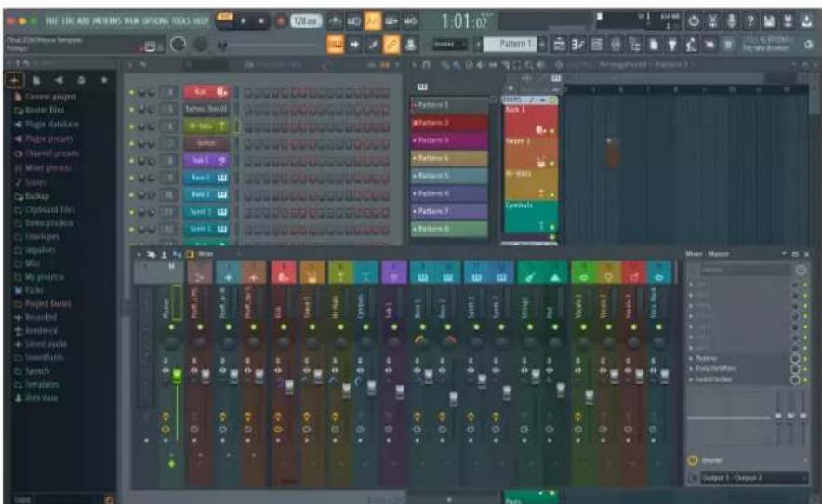
Task: Toggle the highlighted countdown-before-recording icon
Action: pos(373,21)
